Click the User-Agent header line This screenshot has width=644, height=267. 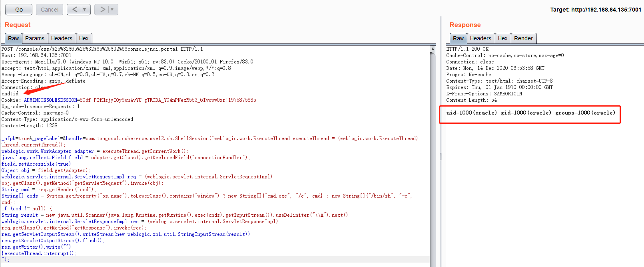coord(127,62)
